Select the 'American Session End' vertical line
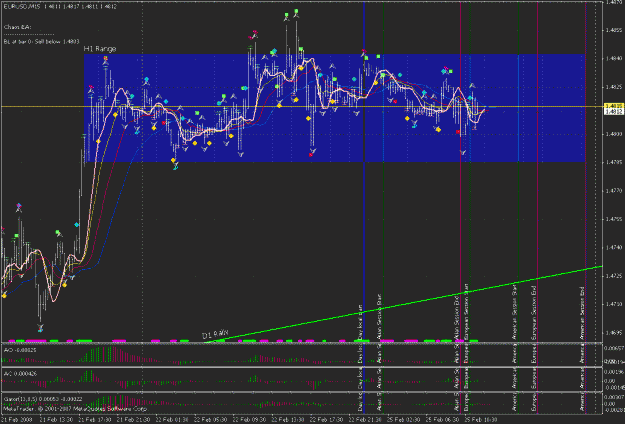625x424 pixels. click(x=585, y=171)
